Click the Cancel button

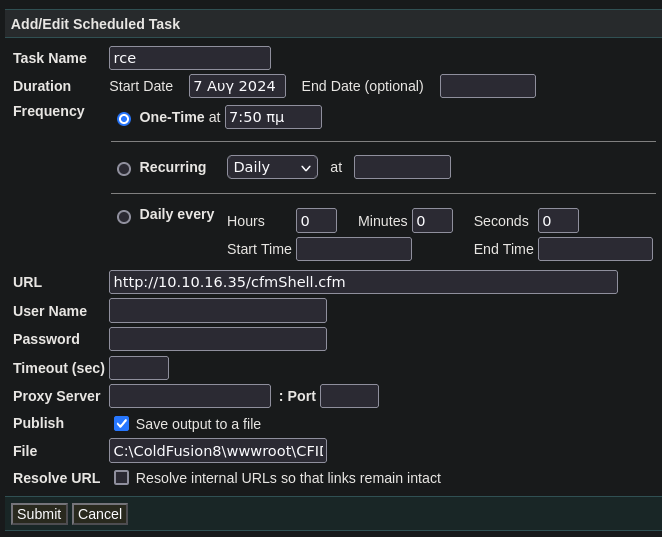(100, 514)
